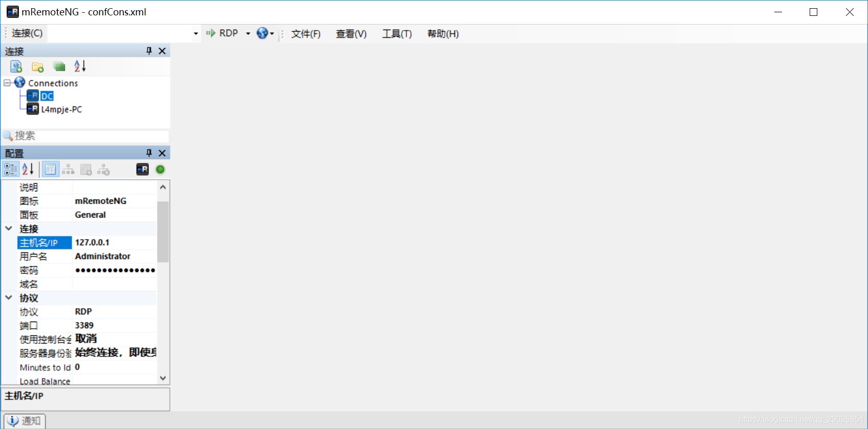Open the 通知 notifications tab
The image size is (868, 429).
point(25,421)
